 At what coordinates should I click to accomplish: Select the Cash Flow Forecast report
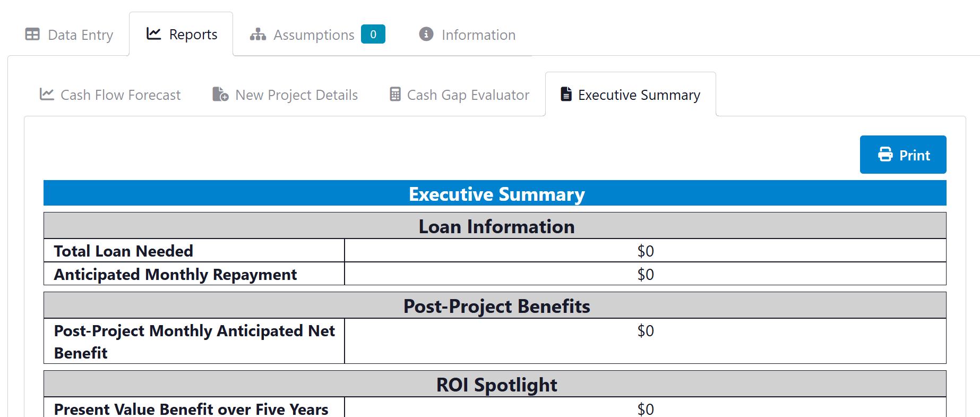tap(121, 95)
